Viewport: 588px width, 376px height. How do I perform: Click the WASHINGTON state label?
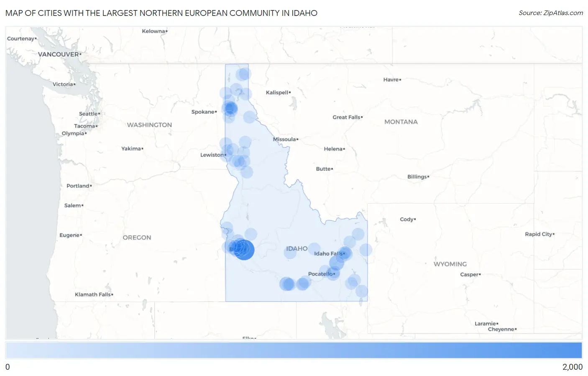click(149, 125)
